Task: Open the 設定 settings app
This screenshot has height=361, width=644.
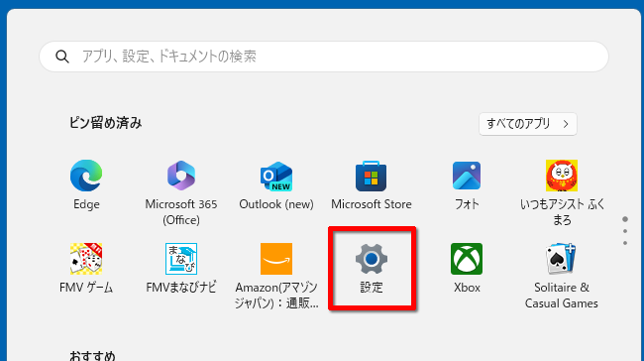Action: [372, 268]
